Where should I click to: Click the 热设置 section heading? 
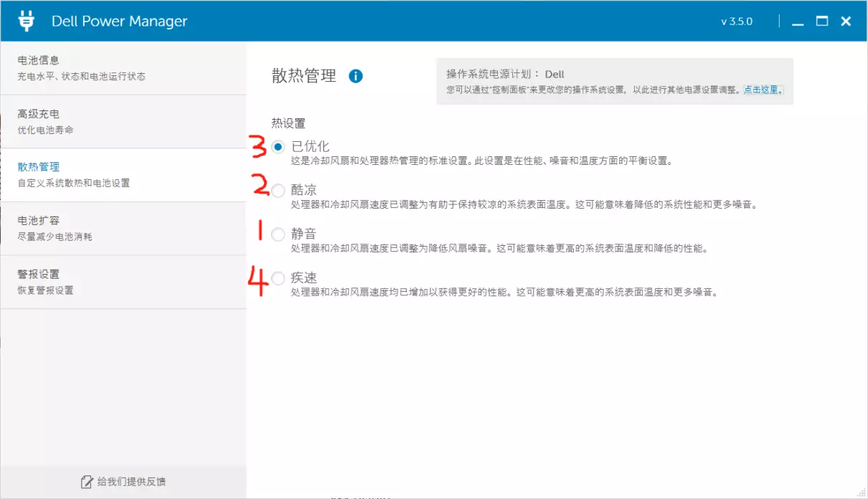click(288, 123)
